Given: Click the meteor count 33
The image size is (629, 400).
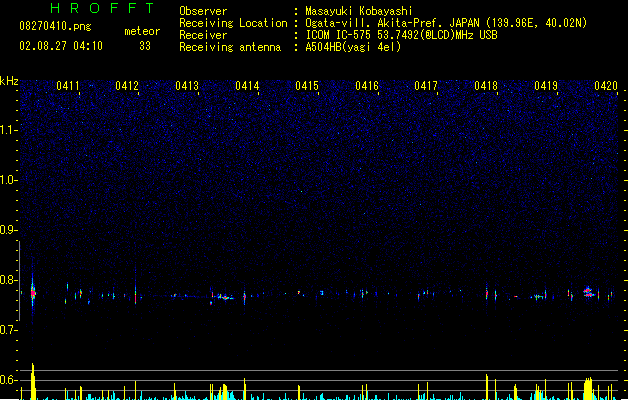Looking at the screenshot, I should tap(145, 46).
